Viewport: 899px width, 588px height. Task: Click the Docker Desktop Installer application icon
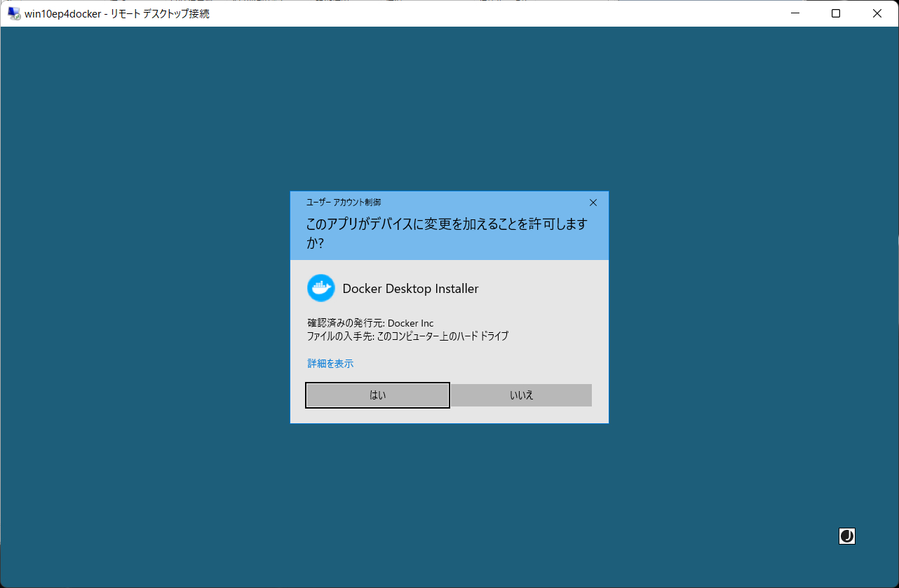pyautogui.click(x=320, y=288)
